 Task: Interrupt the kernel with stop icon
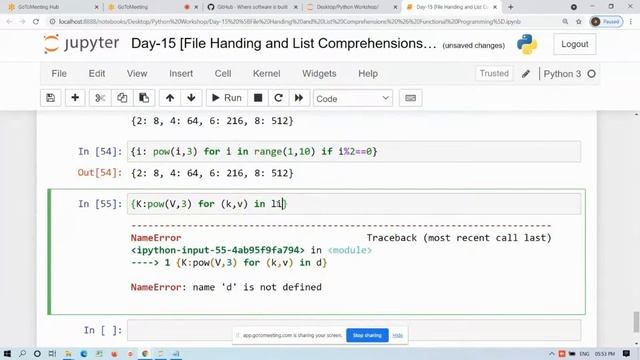[258, 98]
